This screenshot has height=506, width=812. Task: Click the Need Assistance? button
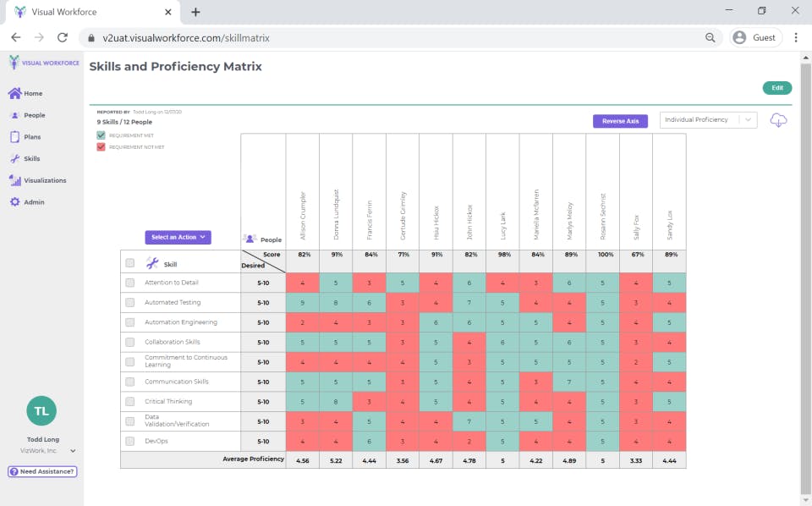(x=42, y=471)
